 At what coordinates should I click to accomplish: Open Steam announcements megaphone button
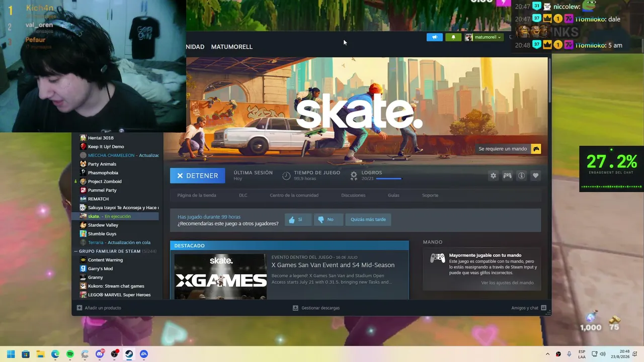pyautogui.click(x=435, y=37)
